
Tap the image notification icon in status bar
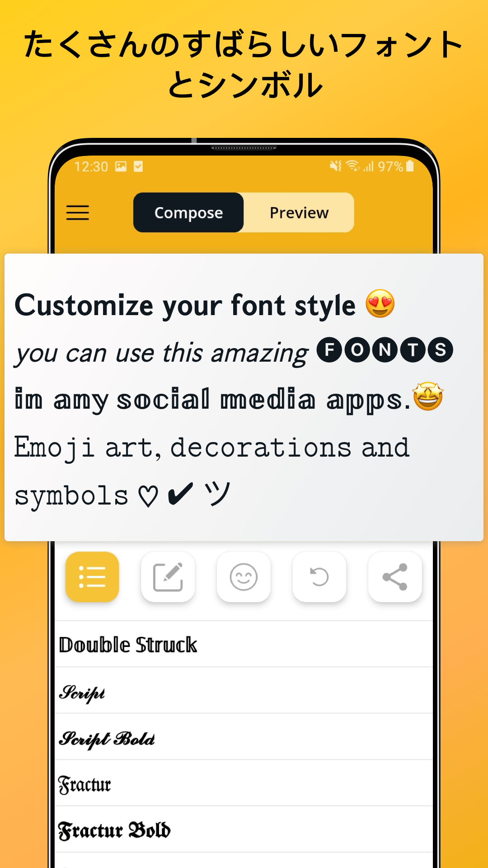(x=121, y=166)
